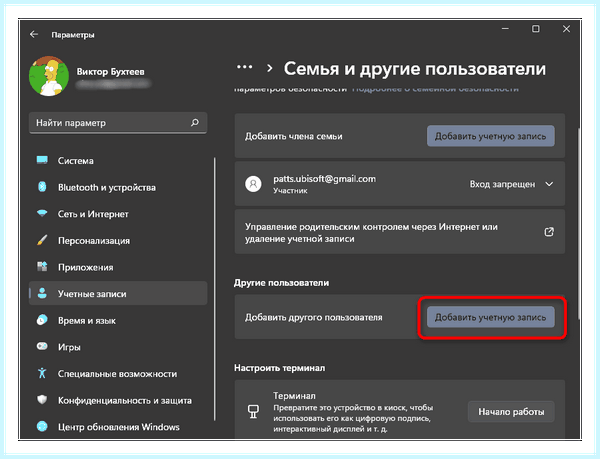Maximize the Параметры window

tap(536, 29)
